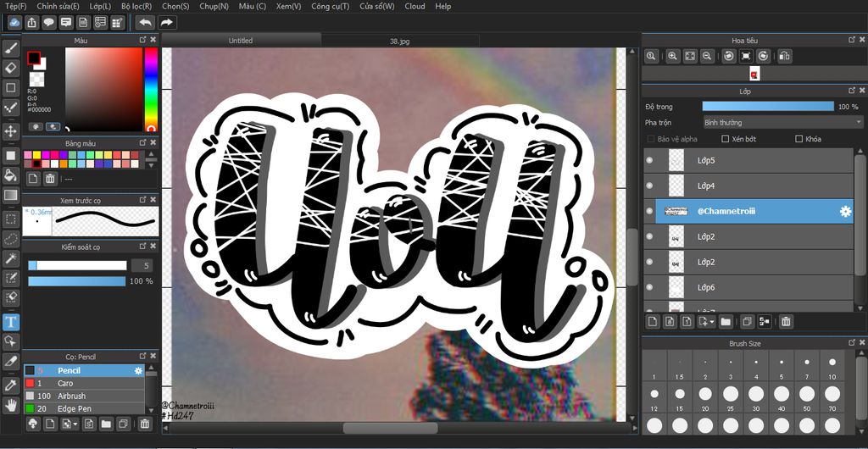Rotate canvas right in navigator

tap(763, 56)
